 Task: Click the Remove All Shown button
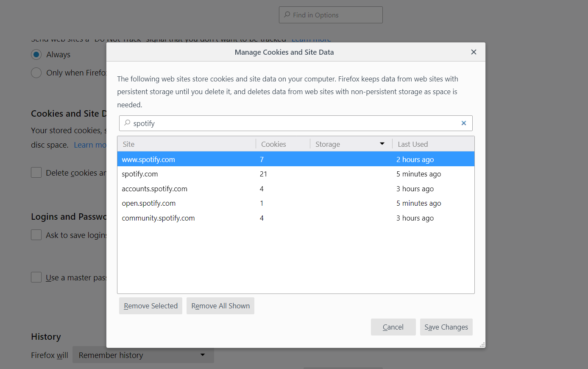click(220, 306)
